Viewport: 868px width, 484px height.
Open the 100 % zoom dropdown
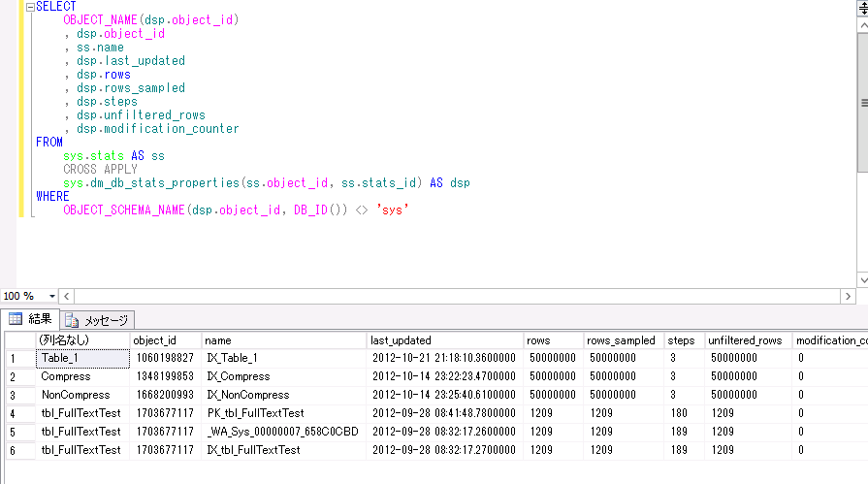coord(52,296)
